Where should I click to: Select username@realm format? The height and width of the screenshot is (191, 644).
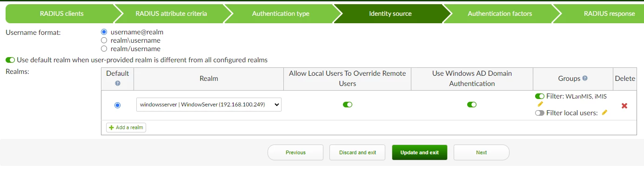point(104,32)
